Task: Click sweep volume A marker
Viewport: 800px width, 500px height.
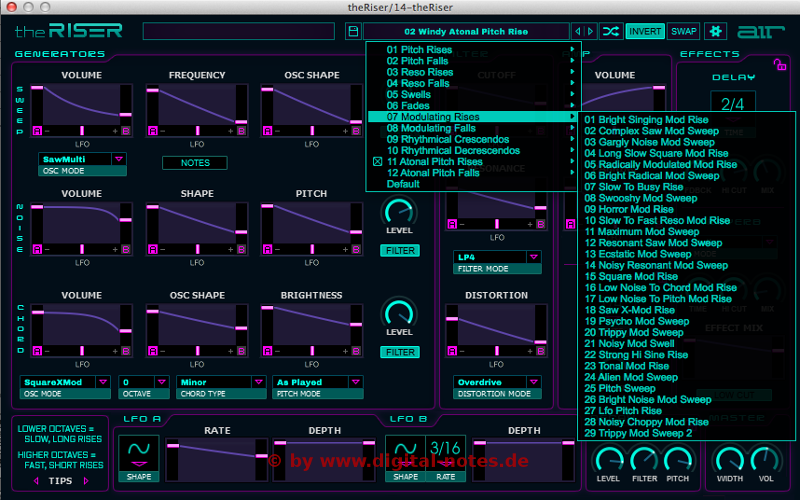Action: tap(37, 131)
